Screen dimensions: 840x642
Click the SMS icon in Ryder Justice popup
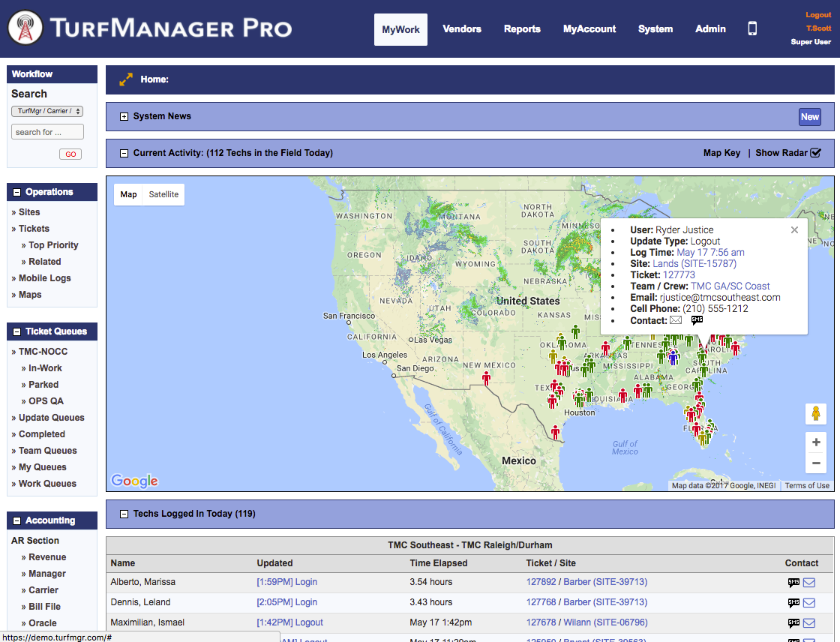click(697, 320)
